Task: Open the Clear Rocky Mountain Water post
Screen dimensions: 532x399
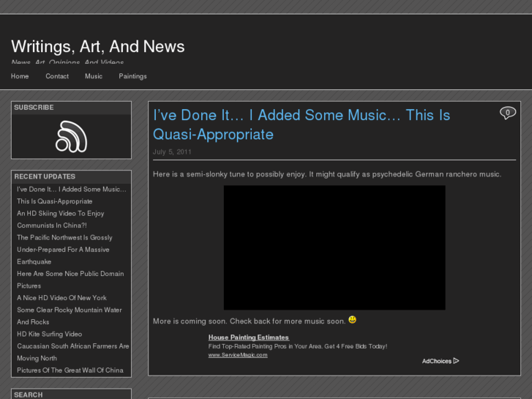Action: [x=70, y=310]
